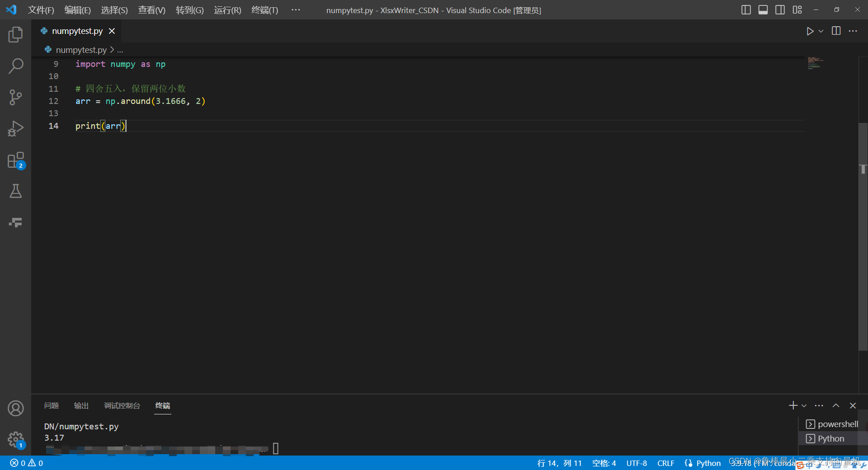This screenshot has height=470, width=868.
Task: Click the editor vertical scrollbar thumb
Action: [863, 237]
